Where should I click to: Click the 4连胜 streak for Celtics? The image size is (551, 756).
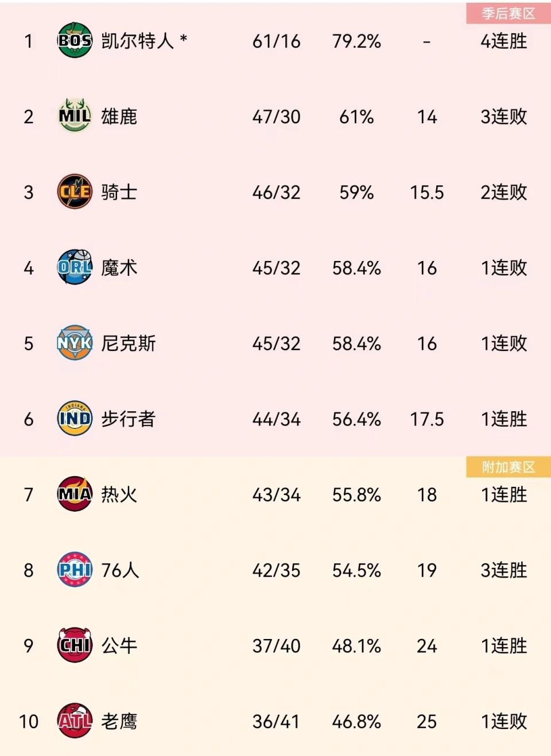[504, 41]
